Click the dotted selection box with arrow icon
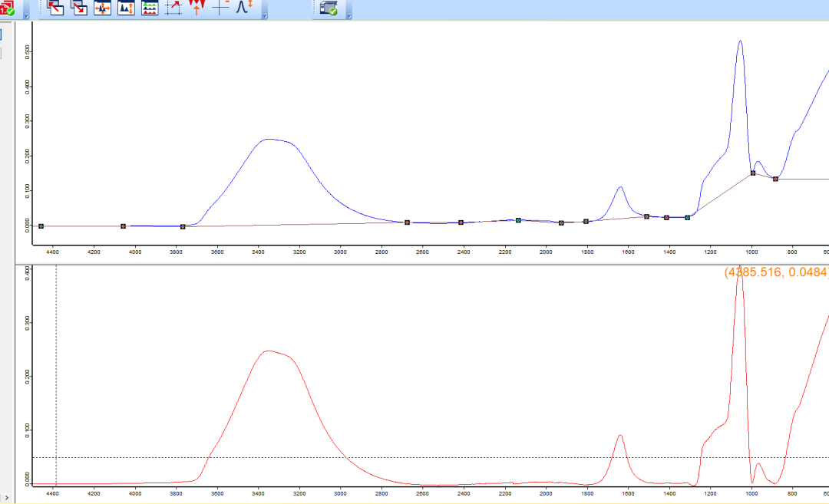 tap(174, 8)
